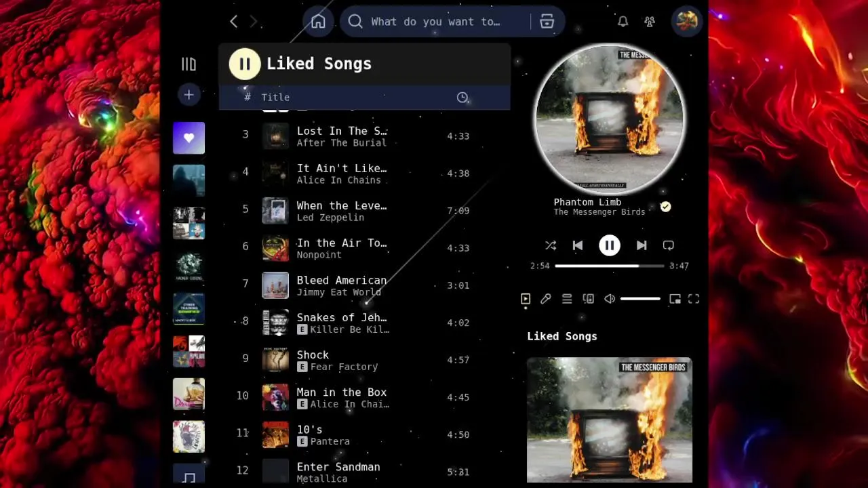Adjust the volume slider
The width and height of the screenshot is (868, 488).
pyautogui.click(x=640, y=299)
